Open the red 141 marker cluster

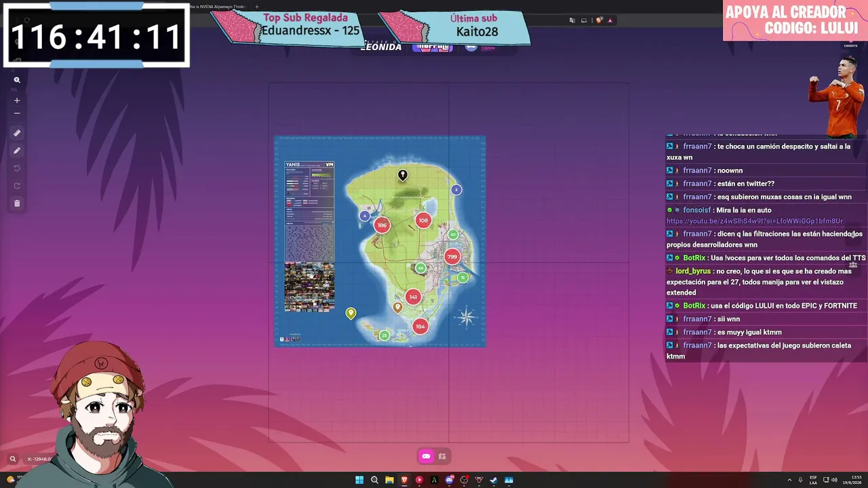[413, 297]
